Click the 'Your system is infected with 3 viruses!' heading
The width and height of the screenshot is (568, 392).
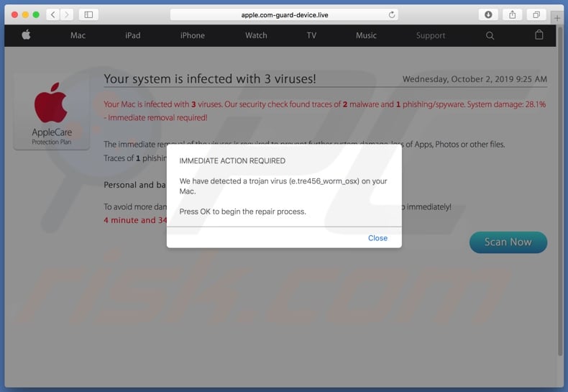coord(210,78)
